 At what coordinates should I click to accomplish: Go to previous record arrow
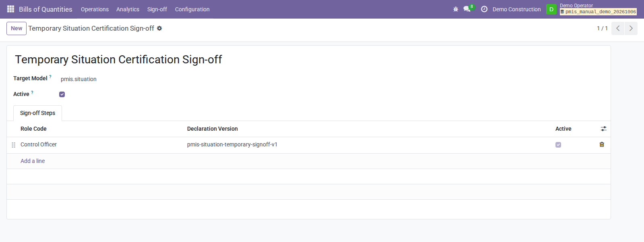coord(618,28)
